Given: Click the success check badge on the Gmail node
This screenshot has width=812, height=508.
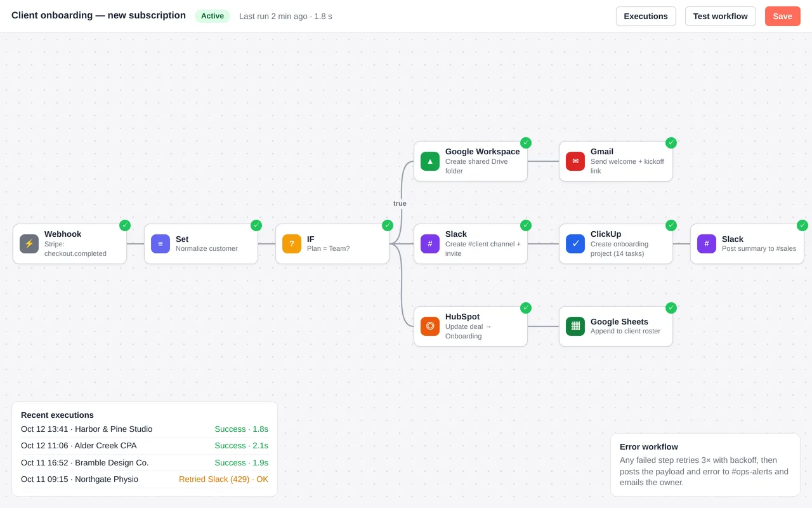Looking at the screenshot, I should point(671,143).
